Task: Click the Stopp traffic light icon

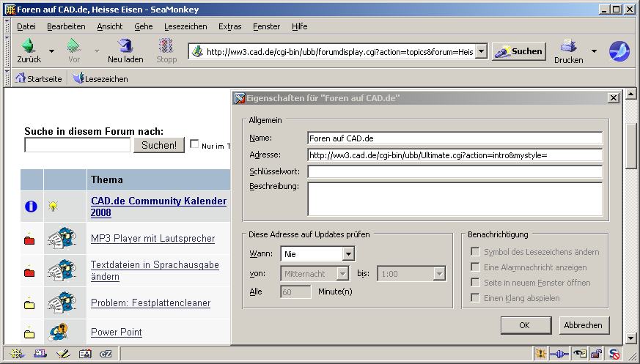Action: (x=166, y=45)
